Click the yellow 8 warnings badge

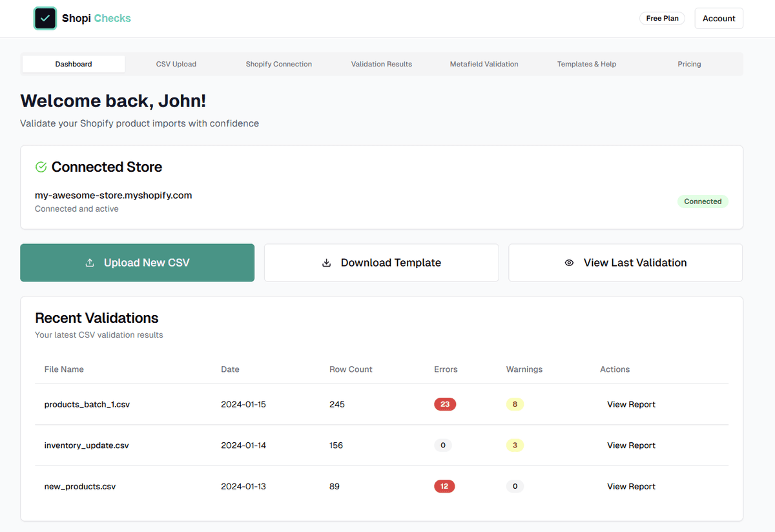click(x=515, y=404)
